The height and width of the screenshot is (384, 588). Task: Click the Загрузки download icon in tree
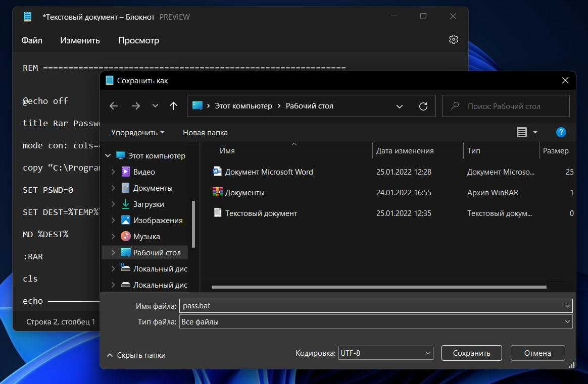[126, 204]
